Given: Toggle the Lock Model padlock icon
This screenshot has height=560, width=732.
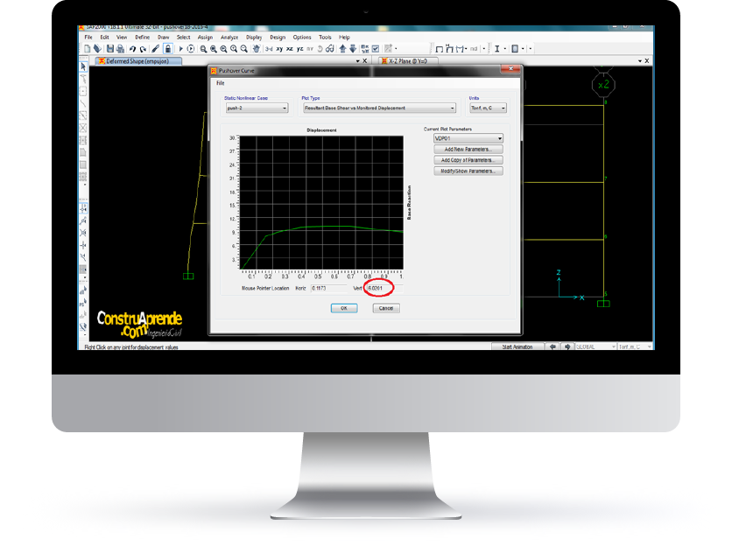Looking at the screenshot, I should 168,48.
